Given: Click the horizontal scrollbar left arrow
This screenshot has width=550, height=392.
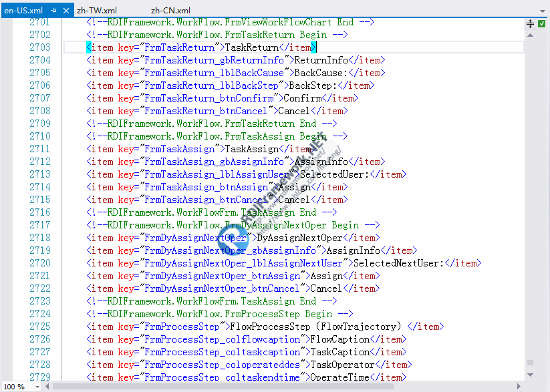Looking at the screenshot, I should [47, 387].
